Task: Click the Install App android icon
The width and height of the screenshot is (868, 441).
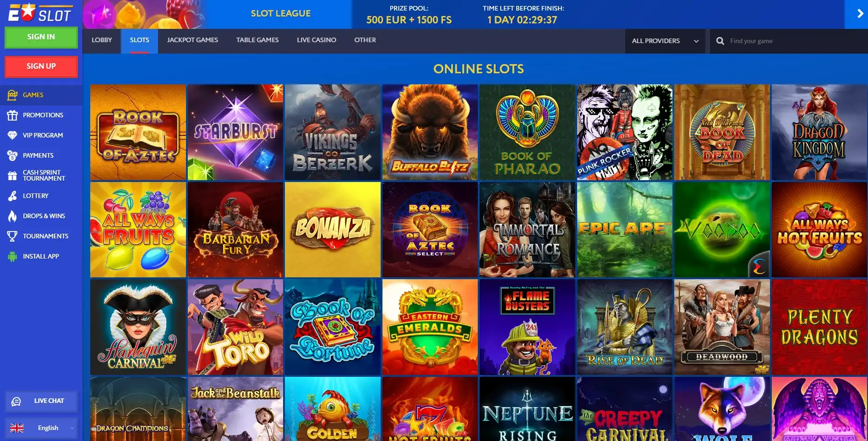Action: point(12,256)
